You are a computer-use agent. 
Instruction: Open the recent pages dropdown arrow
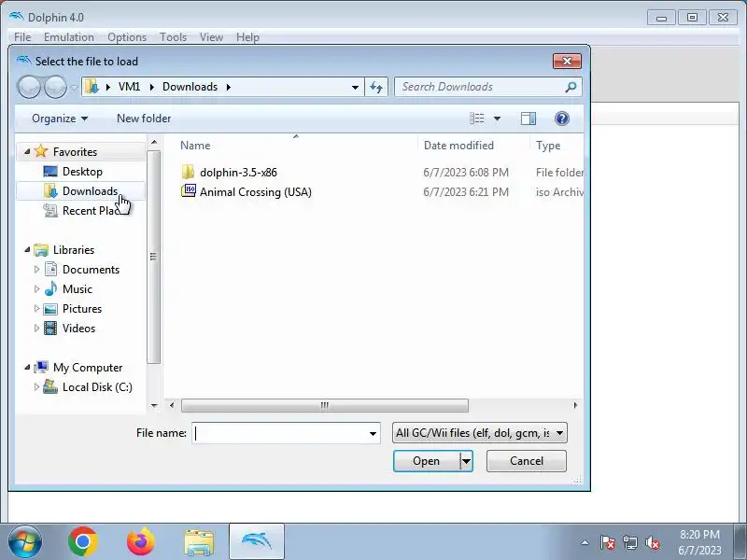pyautogui.click(x=74, y=87)
